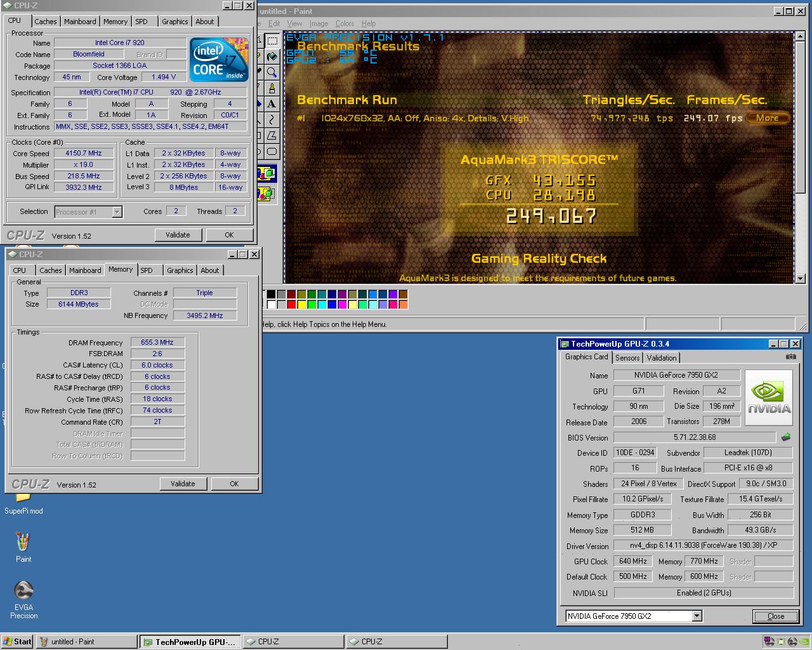812x650 pixels.
Task: Click the NVIDIA SLI Enabled (2 GPUs) field
Action: click(704, 592)
